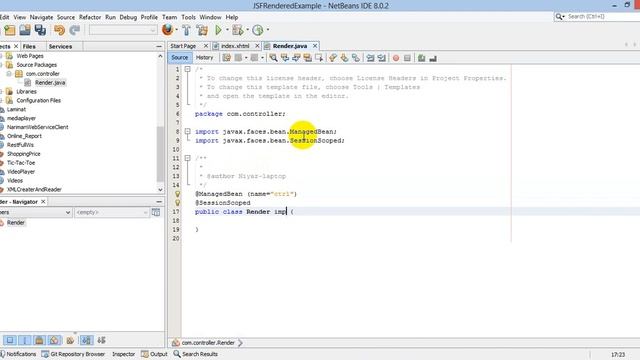This screenshot has height=360, width=640.
Task: Switch to the index.xhtml editor tab
Action: [x=235, y=46]
